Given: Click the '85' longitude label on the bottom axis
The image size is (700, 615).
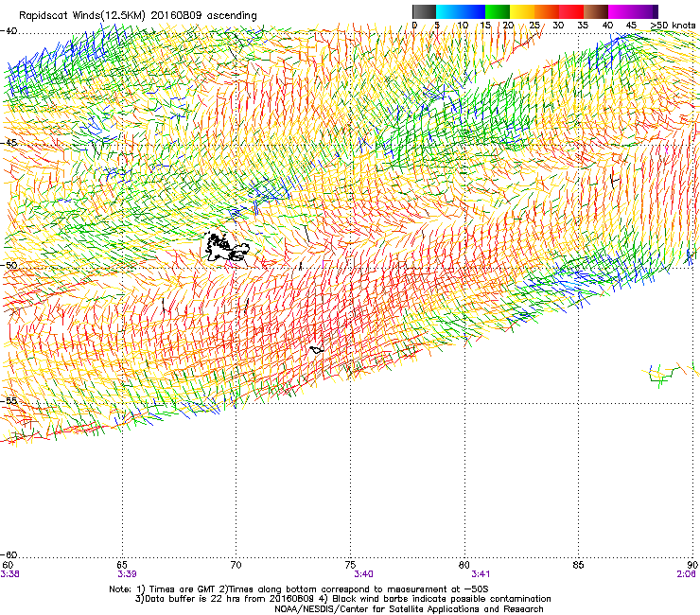Looking at the screenshot, I should point(578,565).
